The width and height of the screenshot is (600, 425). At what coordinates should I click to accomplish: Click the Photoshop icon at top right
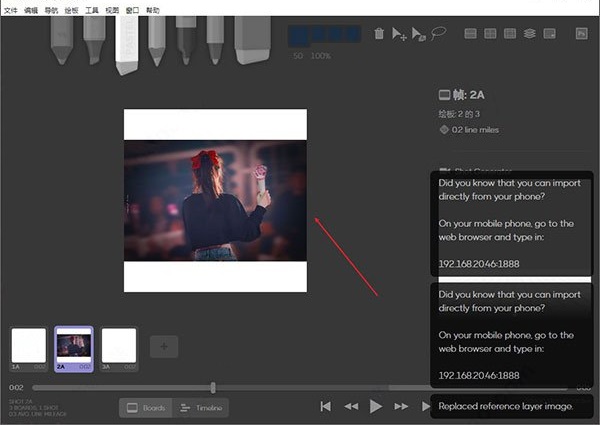point(581,34)
